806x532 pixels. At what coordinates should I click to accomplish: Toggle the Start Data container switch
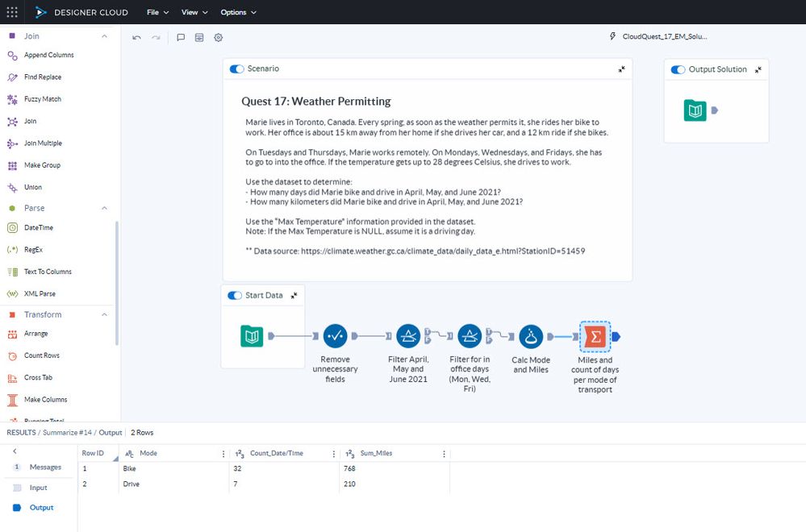pos(235,295)
